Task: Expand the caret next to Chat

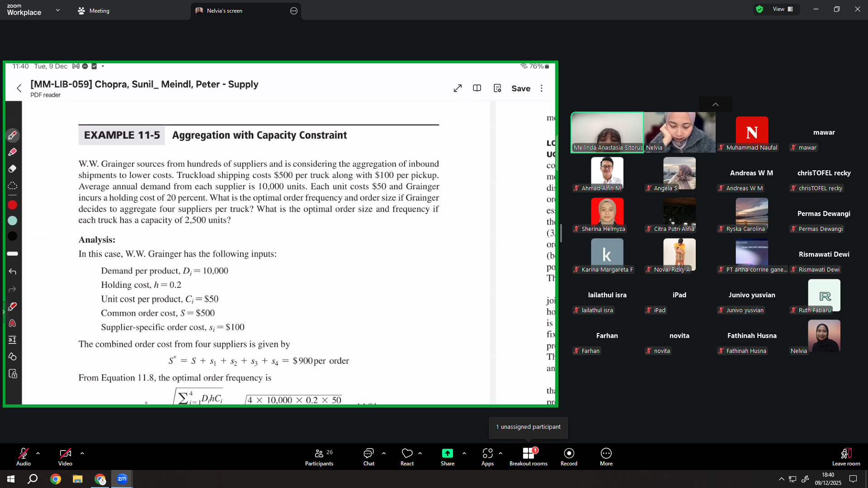Action: coord(384,453)
